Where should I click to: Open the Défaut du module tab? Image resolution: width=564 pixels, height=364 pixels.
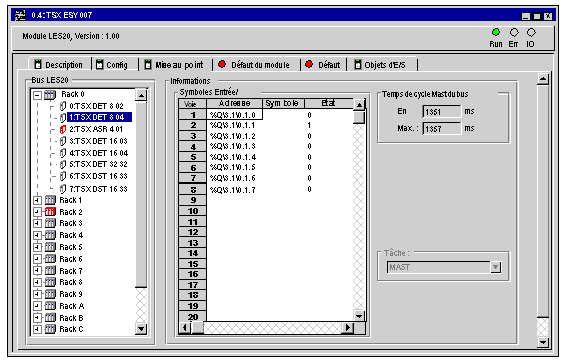[255, 65]
